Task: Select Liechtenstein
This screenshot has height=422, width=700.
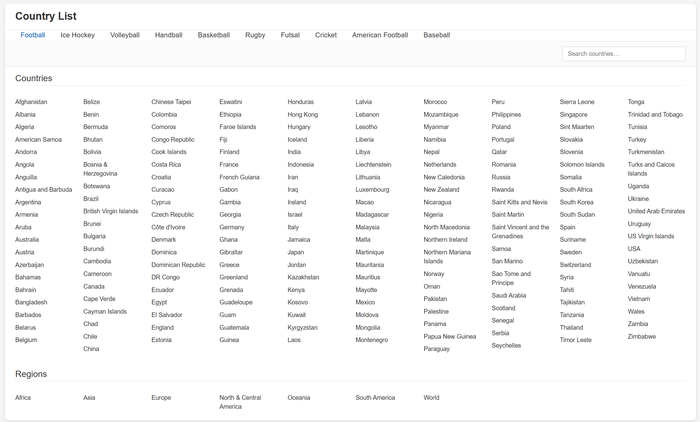Action: pyautogui.click(x=374, y=164)
